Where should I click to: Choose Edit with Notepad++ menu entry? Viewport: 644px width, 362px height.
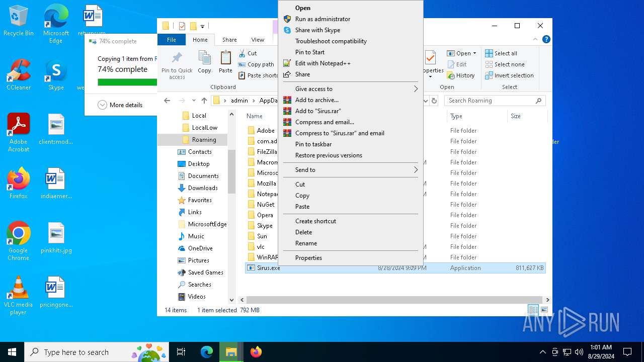(350, 63)
